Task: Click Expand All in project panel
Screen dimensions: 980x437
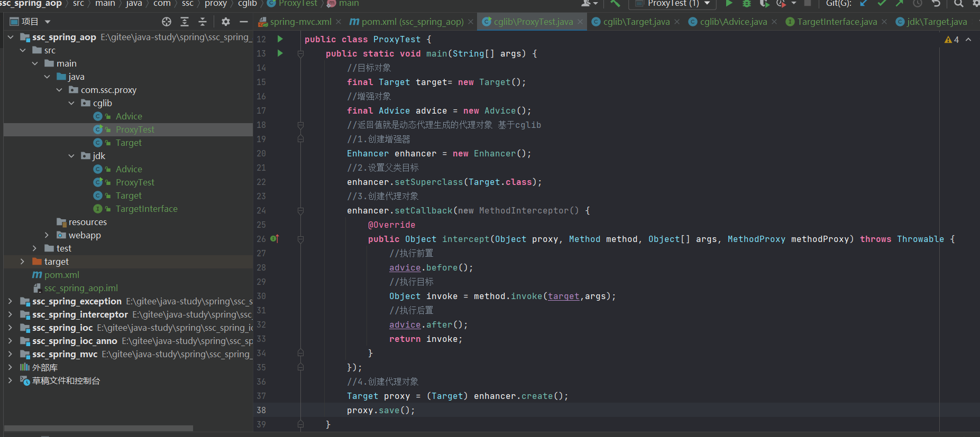Action: [x=185, y=22]
